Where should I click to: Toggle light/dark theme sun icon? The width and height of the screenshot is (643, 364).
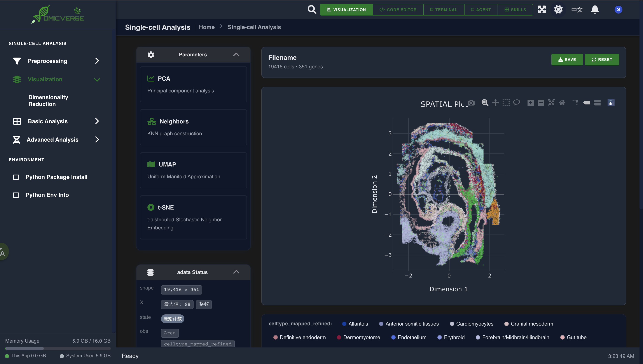tap(558, 9)
